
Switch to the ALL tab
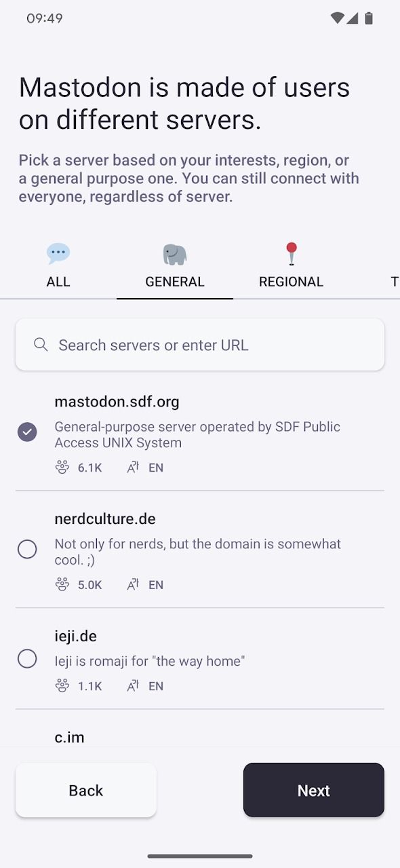58,266
